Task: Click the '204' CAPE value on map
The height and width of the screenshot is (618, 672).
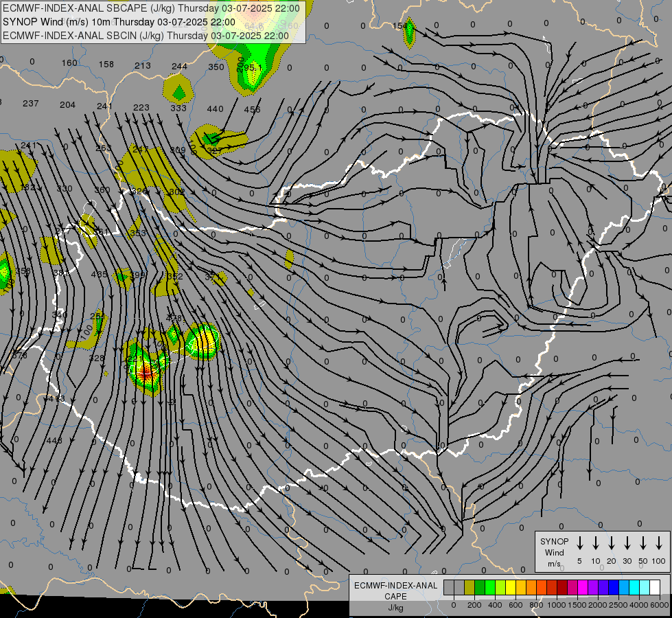Action: pos(68,104)
